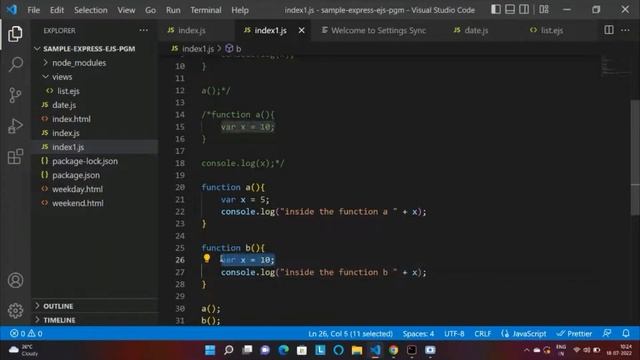Switch to the list.ejs tab
The image size is (640, 360).
pos(551,30)
